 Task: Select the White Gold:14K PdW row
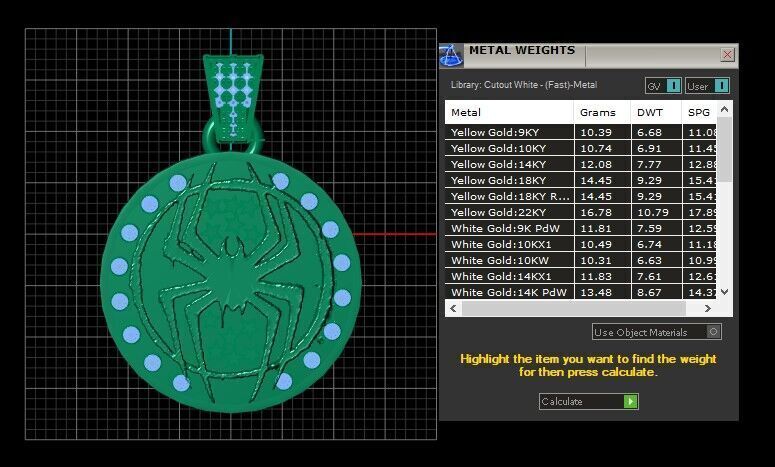pos(581,292)
